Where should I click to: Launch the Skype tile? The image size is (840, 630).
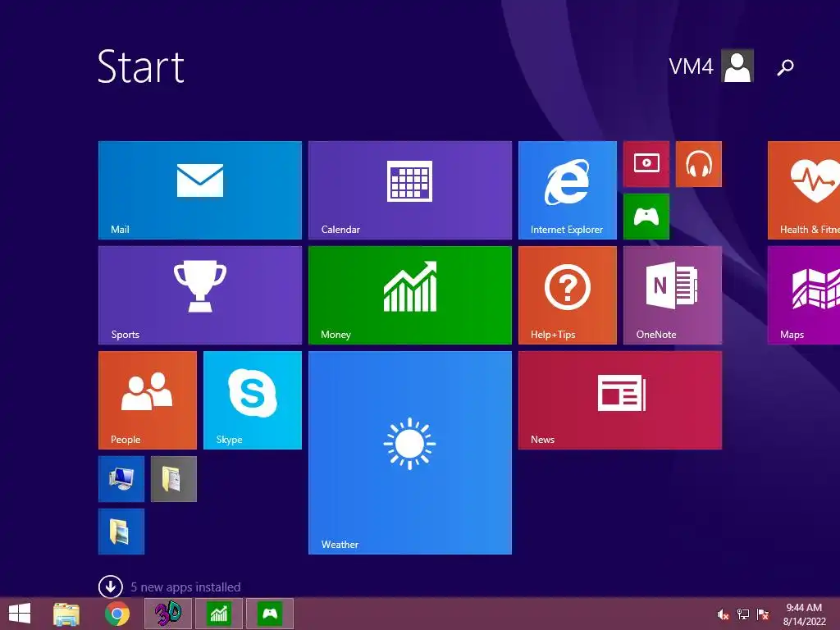tap(253, 400)
